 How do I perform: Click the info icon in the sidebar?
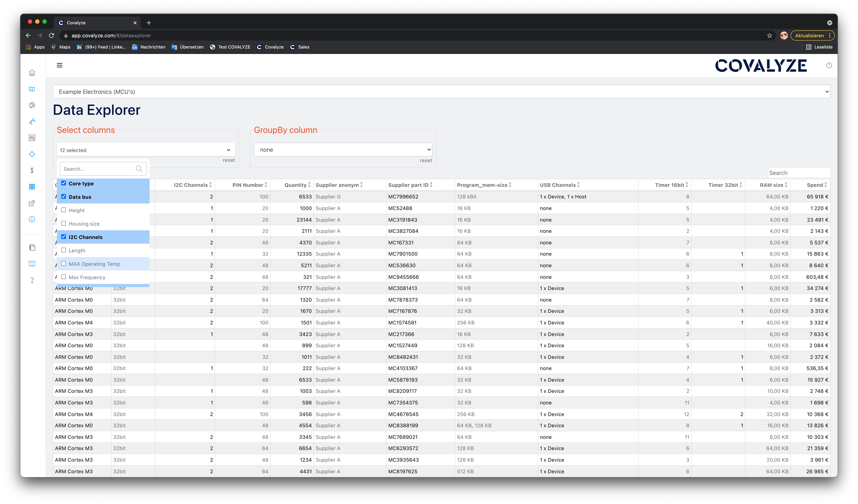pyautogui.click(x=32, y=219)
